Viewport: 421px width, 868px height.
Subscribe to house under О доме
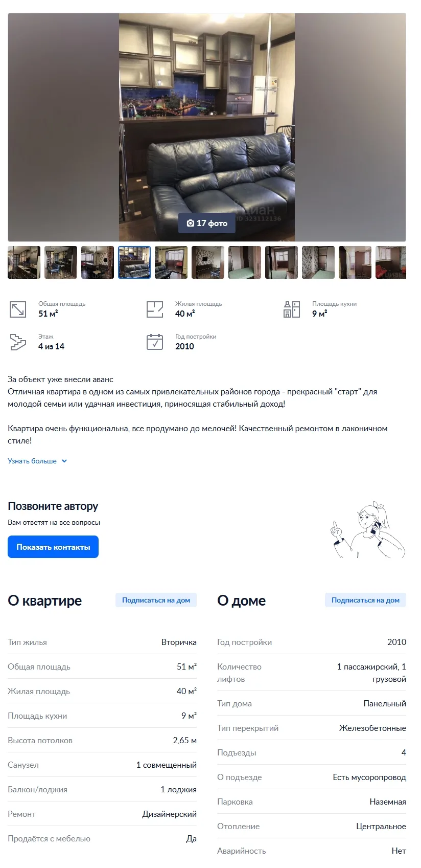pos(365,600)
